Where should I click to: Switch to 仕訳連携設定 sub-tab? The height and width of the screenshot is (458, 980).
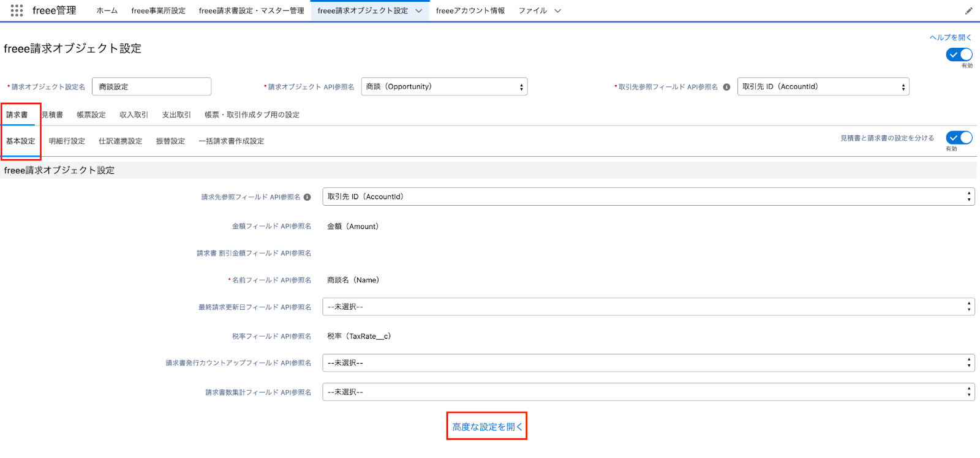(120, 141)
